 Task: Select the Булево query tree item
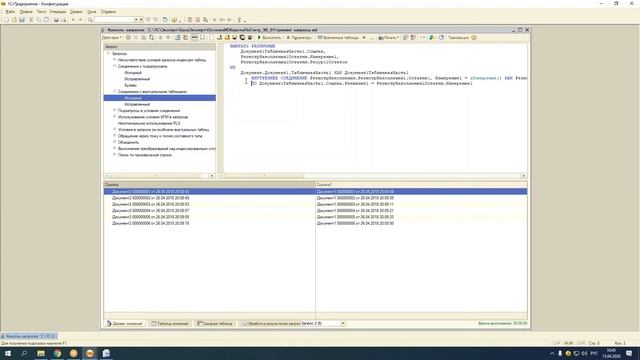(130, 85)
